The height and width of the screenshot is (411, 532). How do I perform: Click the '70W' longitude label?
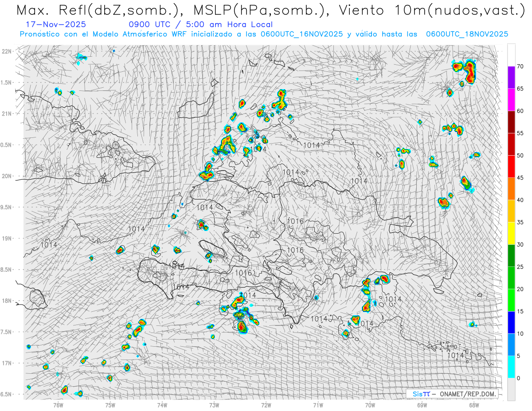(370, 405)
